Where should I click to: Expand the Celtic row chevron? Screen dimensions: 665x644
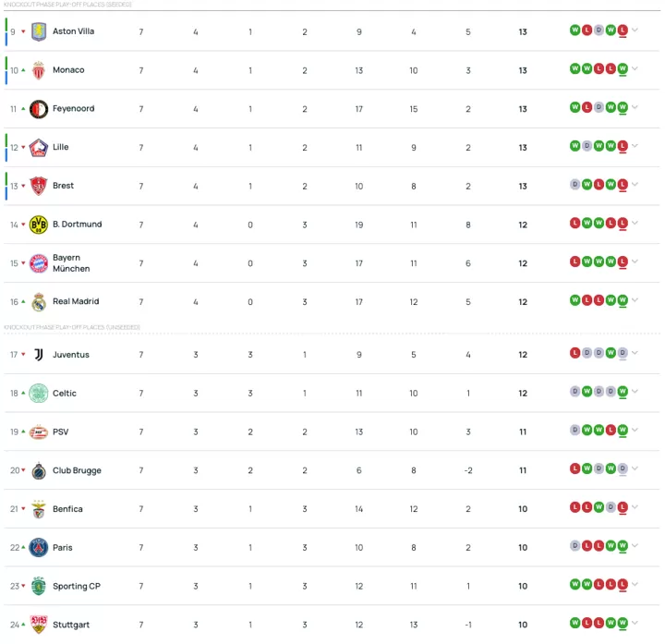(635, 391)
